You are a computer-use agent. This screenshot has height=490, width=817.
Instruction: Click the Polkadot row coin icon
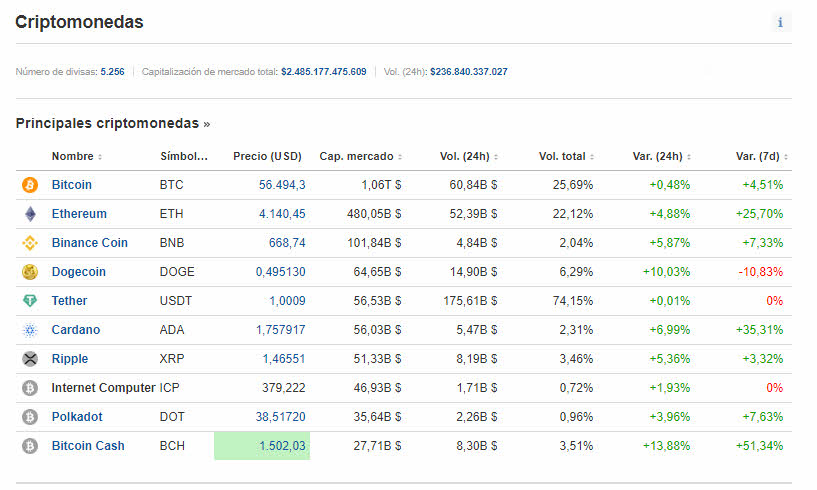tap(29, 417)
